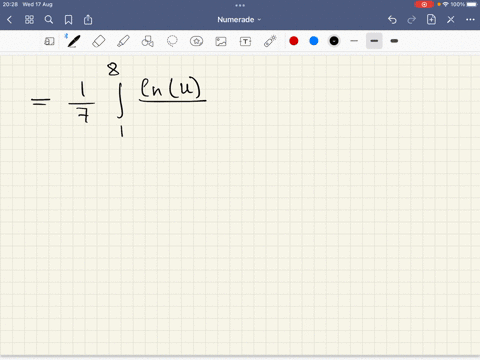Choose the blue pen color
The width and height of the screenshot is (480, 360).
pyautogui.click(x=314, y=41)
